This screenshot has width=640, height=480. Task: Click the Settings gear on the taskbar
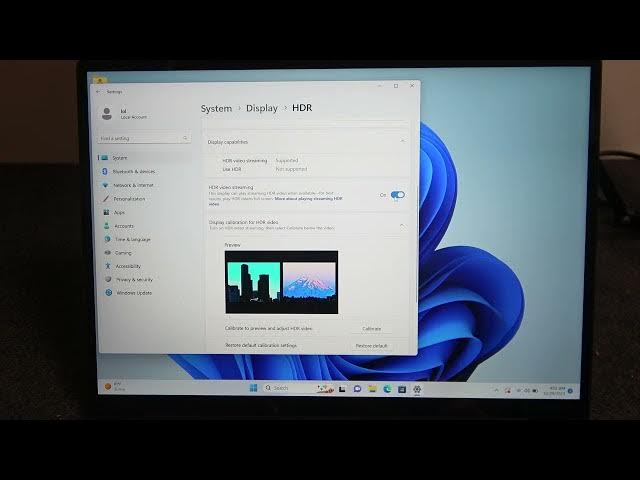click(x=417, y=389)
